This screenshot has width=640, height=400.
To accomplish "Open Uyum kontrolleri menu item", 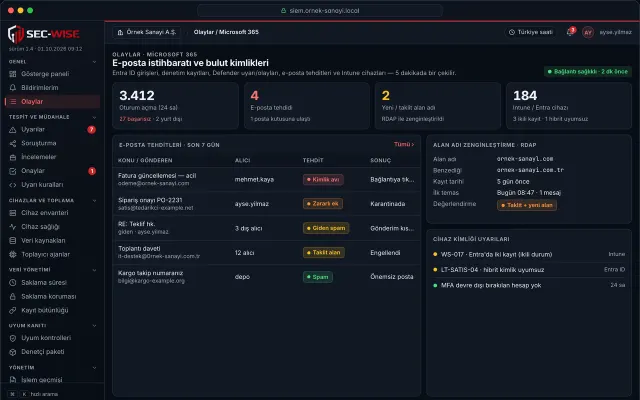I will [52, 338].
